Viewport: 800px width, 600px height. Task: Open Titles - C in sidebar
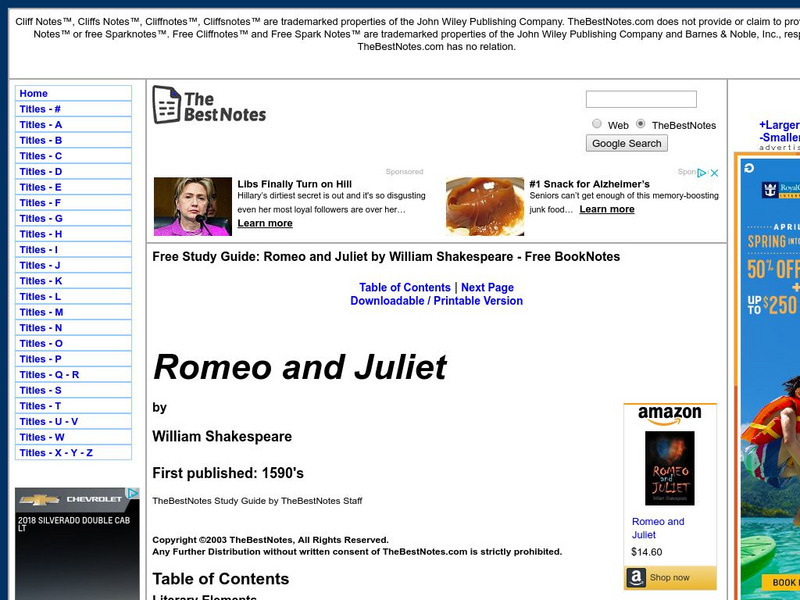tap(73, 156)
